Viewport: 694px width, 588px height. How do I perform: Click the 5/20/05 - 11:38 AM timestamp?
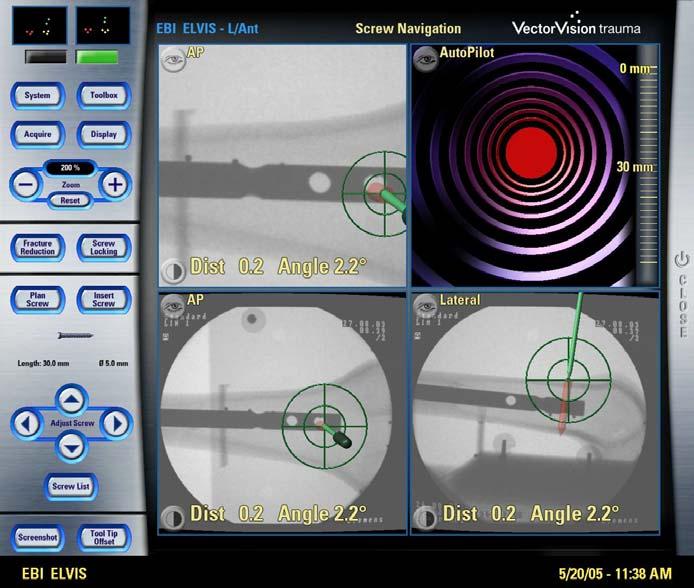tap(615, 574)
